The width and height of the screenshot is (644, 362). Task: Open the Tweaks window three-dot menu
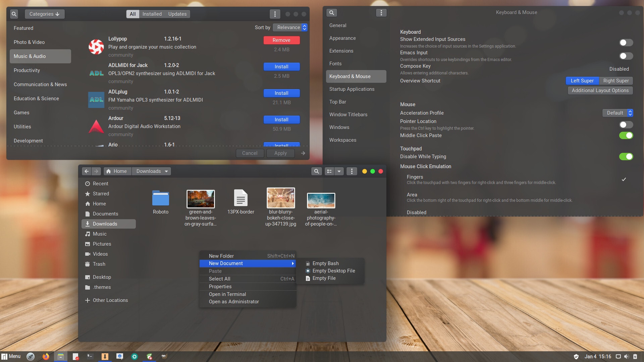(381, 13)
